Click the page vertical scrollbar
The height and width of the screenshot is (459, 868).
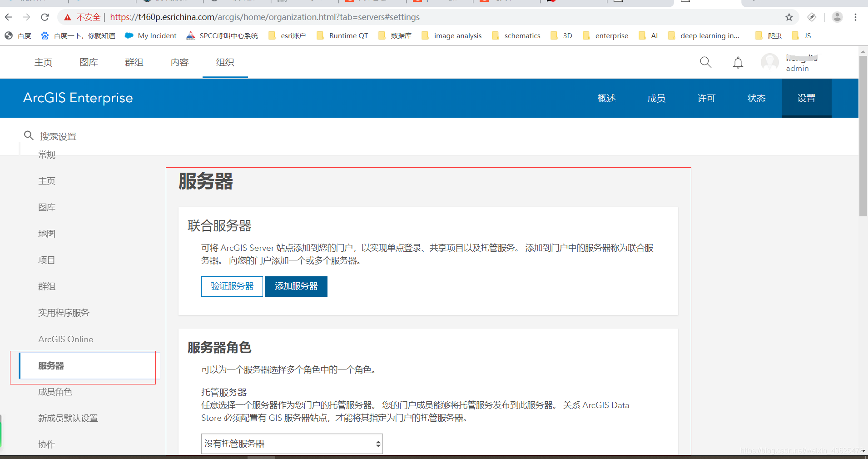pos(863,136)
